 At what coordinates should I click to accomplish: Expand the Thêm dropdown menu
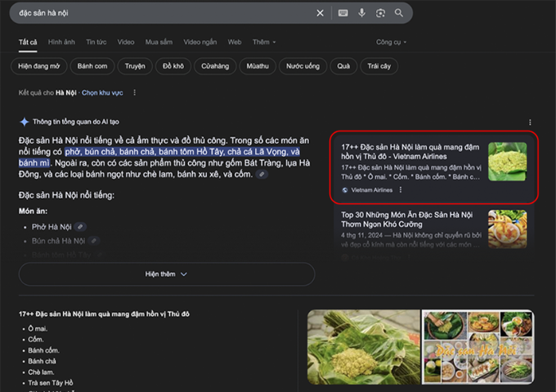click(x=264, y=42)
